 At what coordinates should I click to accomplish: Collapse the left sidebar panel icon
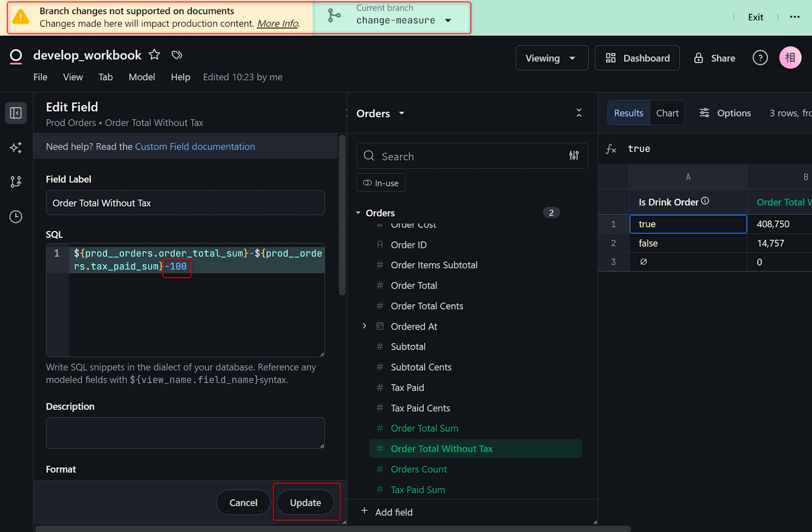(16, 113)
